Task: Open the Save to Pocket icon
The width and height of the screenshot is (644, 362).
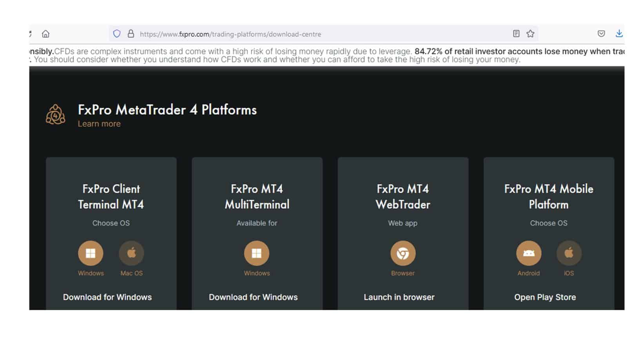Action: [601, 34]
